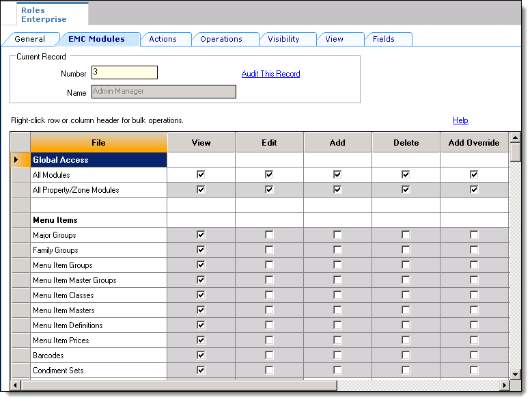Image resolution: width=532 pixels, height=402 pixels.
Task: Open the Fields tab
Action: click(383, 39)
